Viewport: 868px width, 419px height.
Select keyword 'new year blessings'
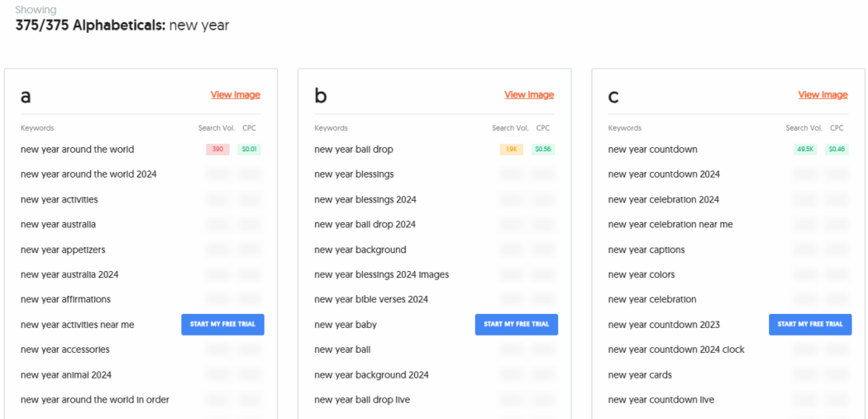click(x=355, y=174)
